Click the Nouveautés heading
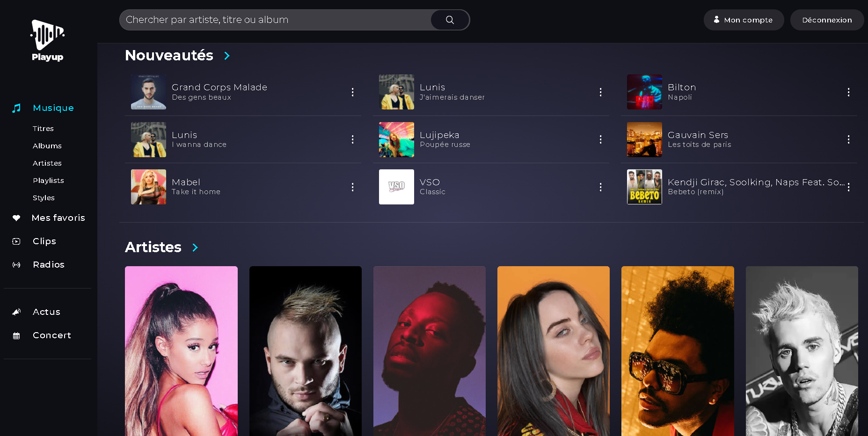The height and width of the screenshot is (436, 868). (169, 56)
